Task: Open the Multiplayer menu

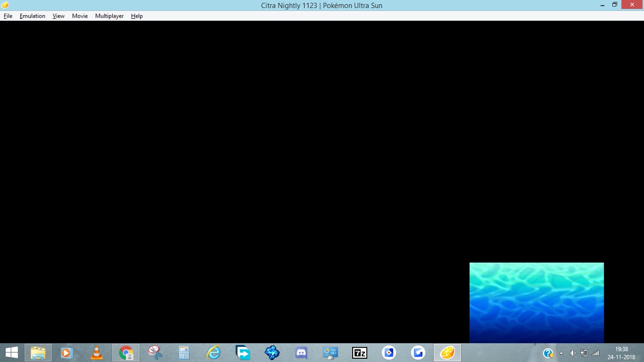Action: 109,16
